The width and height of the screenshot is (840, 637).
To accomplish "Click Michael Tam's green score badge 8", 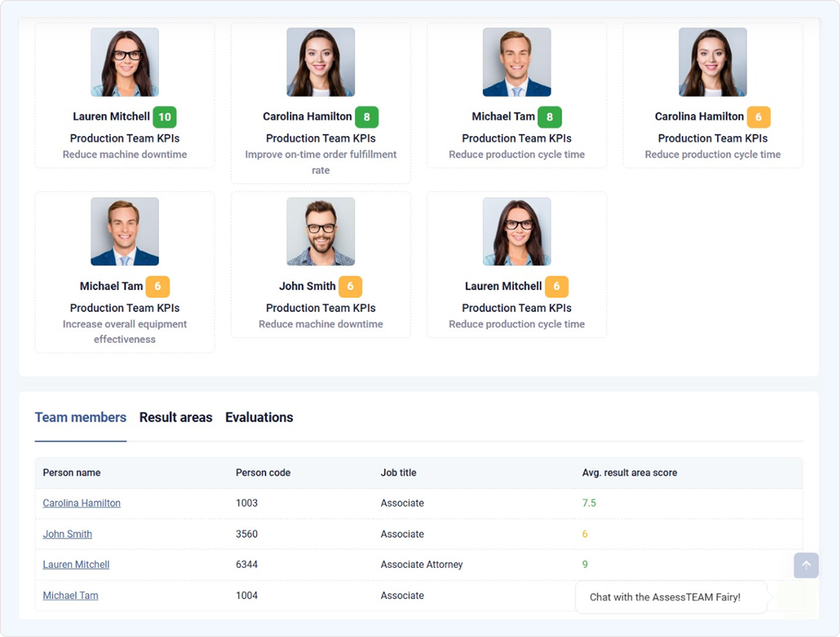I will tap(549, 117).
